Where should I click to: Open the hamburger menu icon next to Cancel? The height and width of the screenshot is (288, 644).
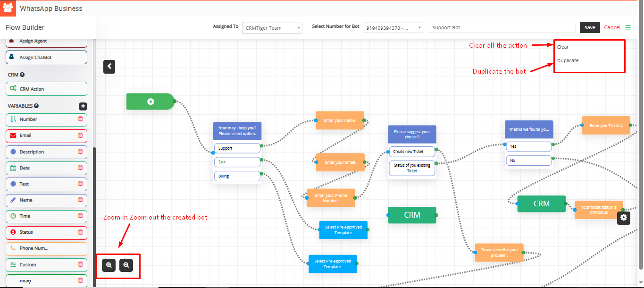tap(628, 27)
